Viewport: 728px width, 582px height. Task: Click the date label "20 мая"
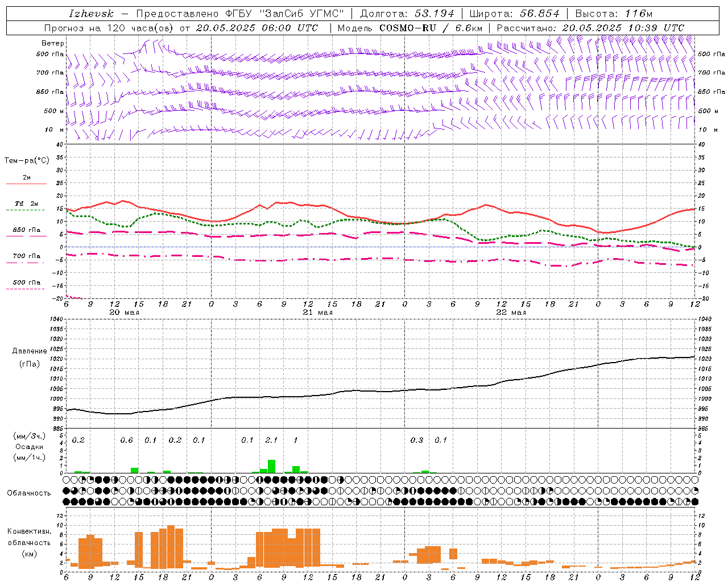pyautogui.click(x=124, y=313)
